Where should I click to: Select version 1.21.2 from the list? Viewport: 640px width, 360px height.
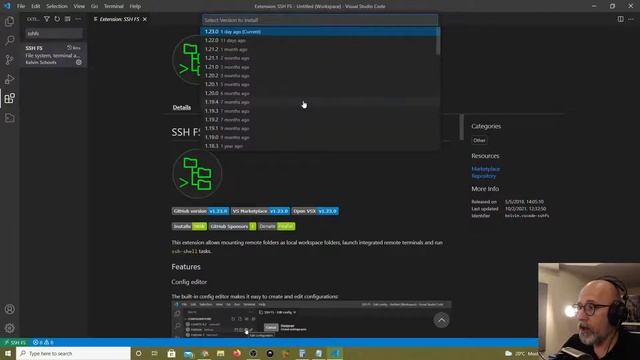320,49
